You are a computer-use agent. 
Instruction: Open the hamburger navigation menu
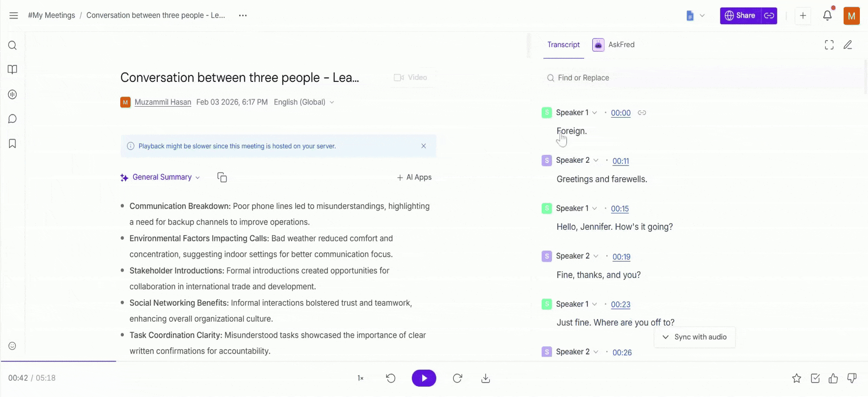tap(14, 15)
